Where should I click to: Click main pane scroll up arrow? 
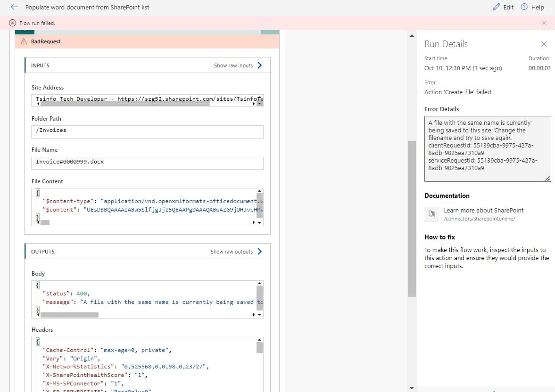412,35
